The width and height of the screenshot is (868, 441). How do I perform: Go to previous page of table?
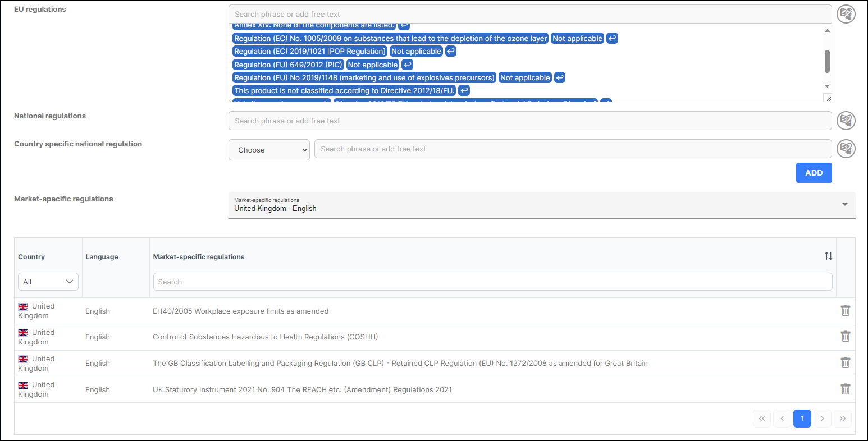[x=782, y=419]
